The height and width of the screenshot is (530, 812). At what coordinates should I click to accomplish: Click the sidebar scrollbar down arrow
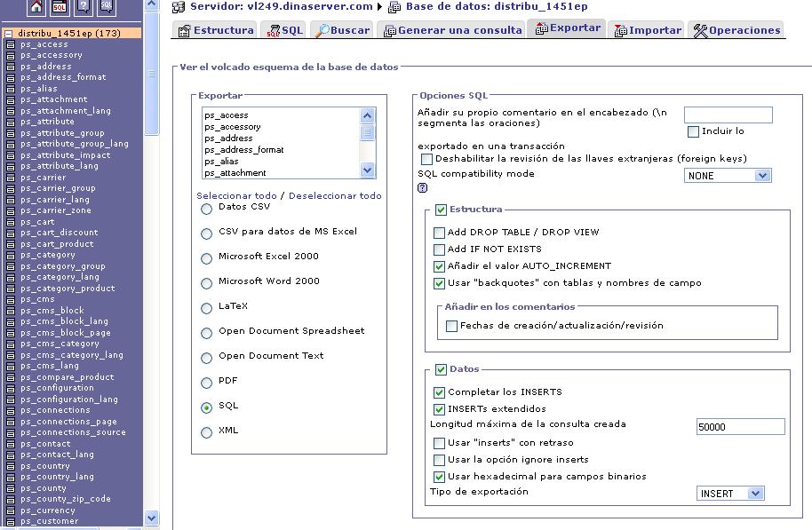[151, 518]
